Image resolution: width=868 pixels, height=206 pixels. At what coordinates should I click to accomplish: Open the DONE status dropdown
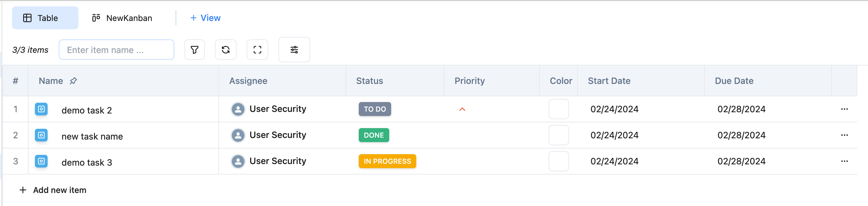373,135
